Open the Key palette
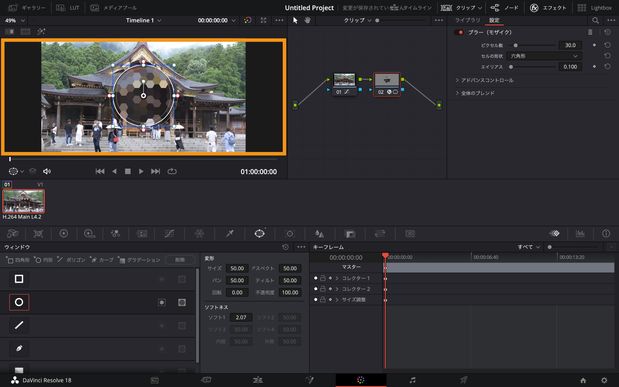The image size is (619, 387). (350, 234)
